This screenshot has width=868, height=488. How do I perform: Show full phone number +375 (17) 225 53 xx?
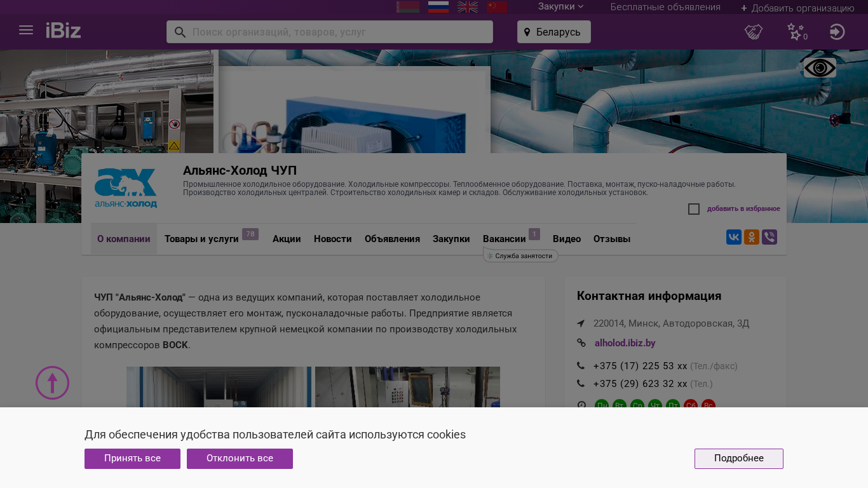point(641,366)
